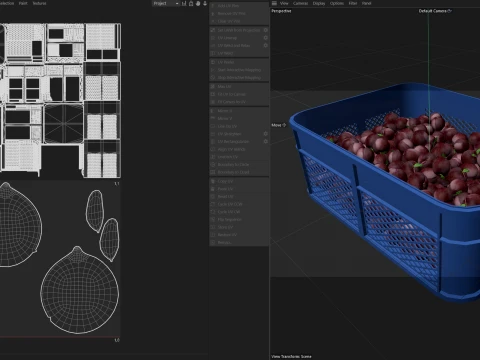The height and width of the screenshot is (360, 480).
Task: Open the UV Rectangularize options gear
Action: 266,141
